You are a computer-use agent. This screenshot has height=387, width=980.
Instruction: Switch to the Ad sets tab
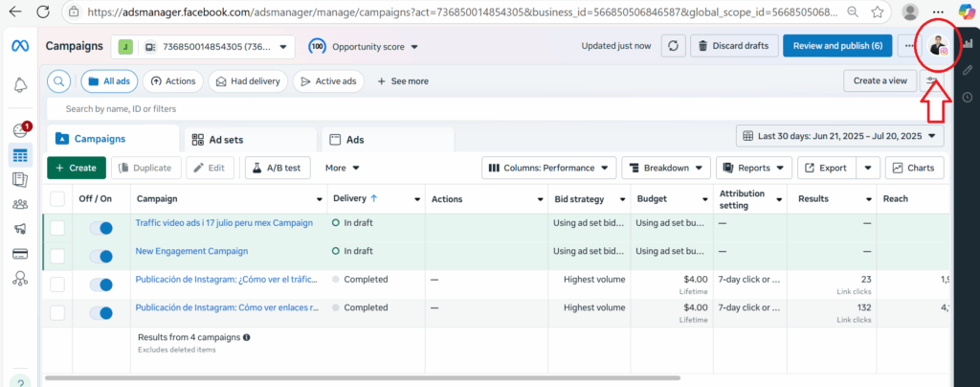coord(251,139)
